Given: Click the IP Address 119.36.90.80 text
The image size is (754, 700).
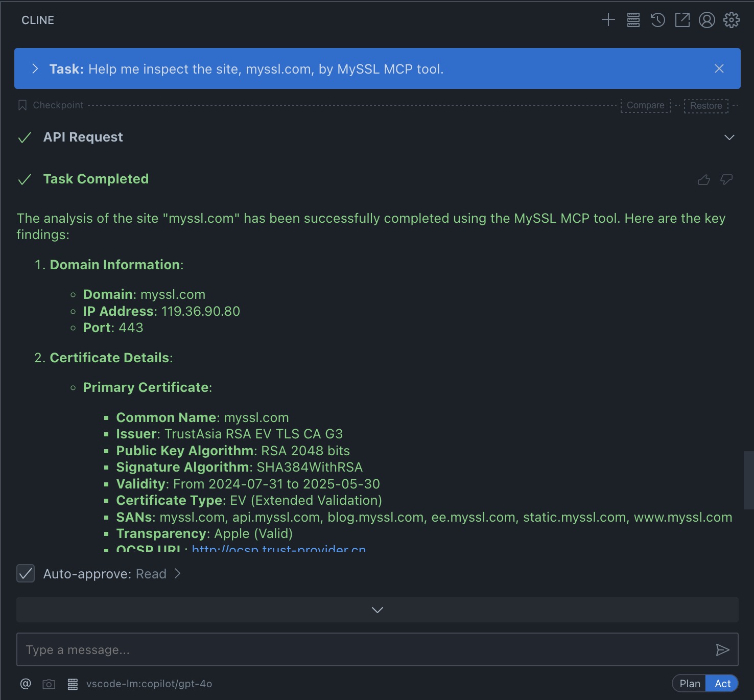Looking at the screenshot, I should coord(161,311).
